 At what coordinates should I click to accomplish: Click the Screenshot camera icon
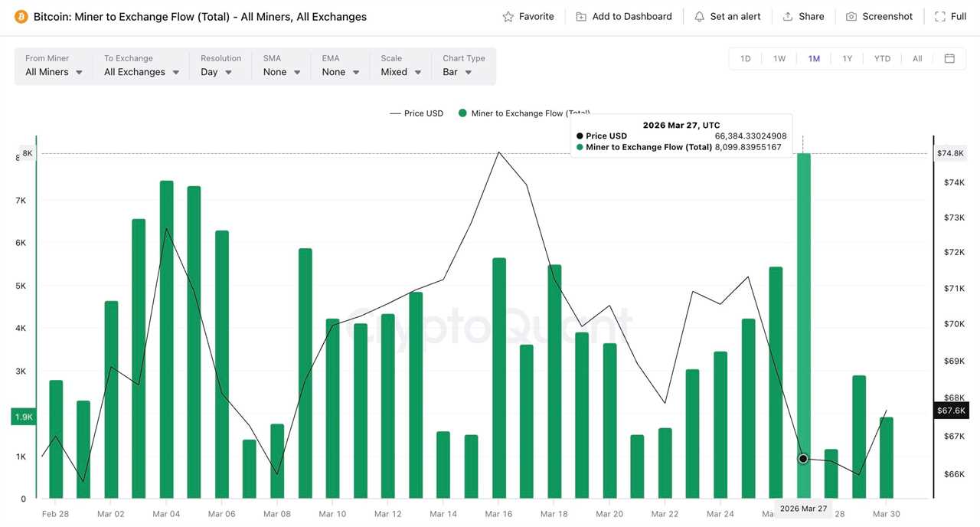coord(850,16)
